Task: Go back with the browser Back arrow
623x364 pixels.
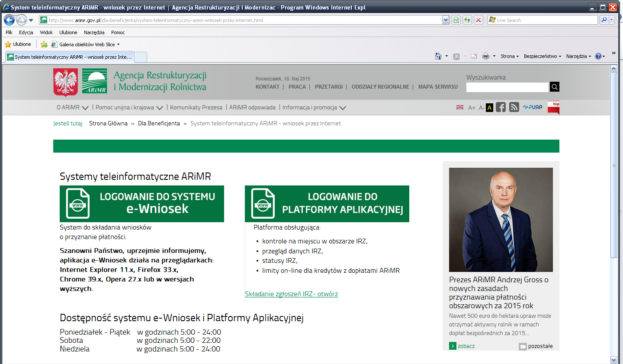Action: tap(10, 20)
